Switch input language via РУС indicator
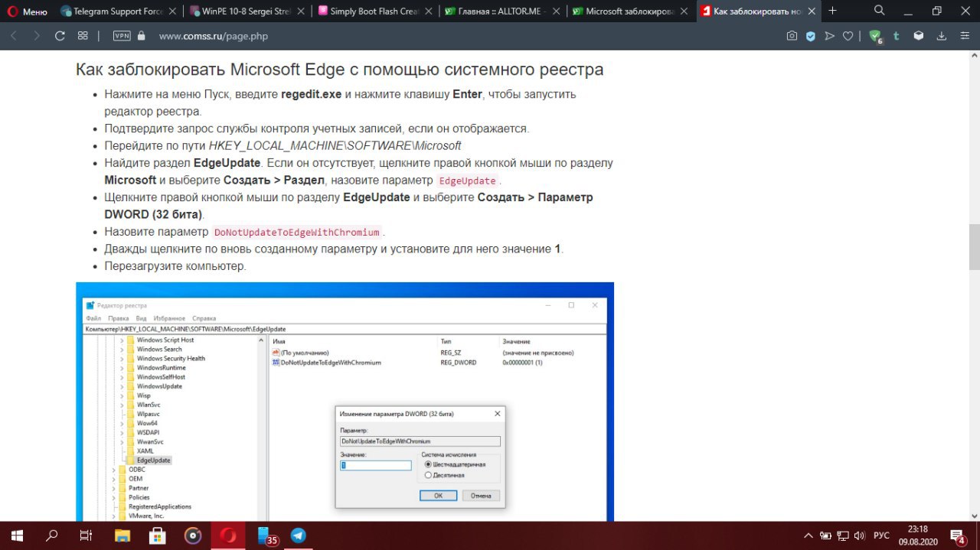Screen dimensions: 980x550 pos(882,535)
